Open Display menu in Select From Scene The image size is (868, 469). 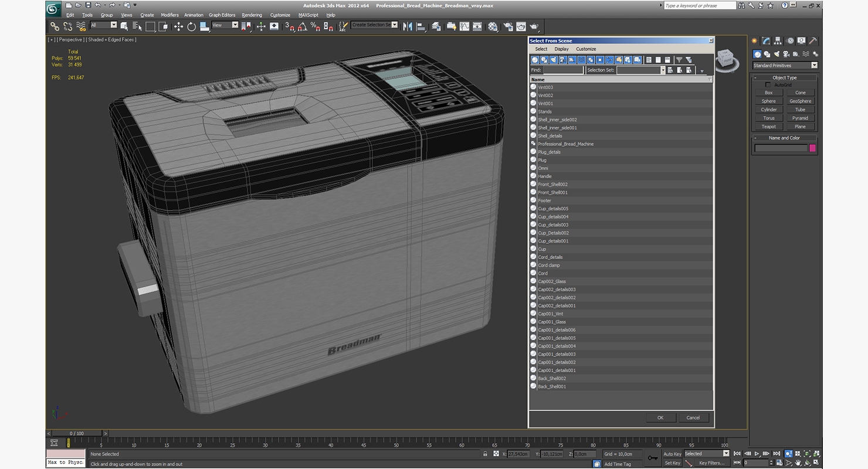coord(561,49)
